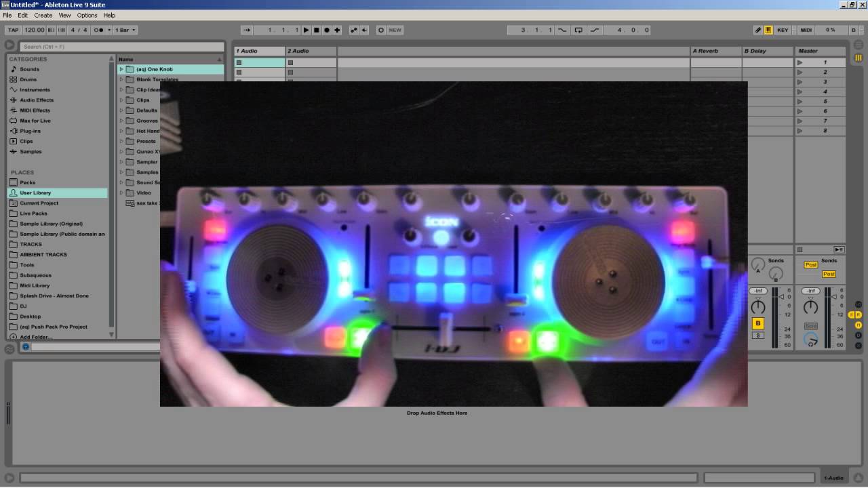This screenshot has width=868, height=488.
Task: Open the metronome settings dropdown arrow
Action: [108, 30]
